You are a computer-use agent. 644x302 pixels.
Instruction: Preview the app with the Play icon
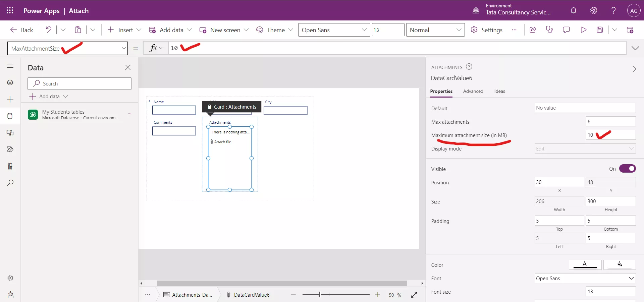(583, 30)
